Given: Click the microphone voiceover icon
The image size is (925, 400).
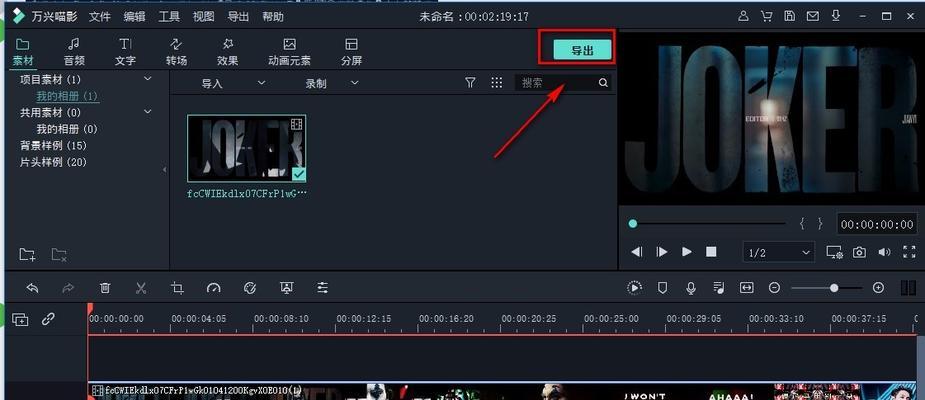Looking at the screenshot, I should [x=691, y=287].
